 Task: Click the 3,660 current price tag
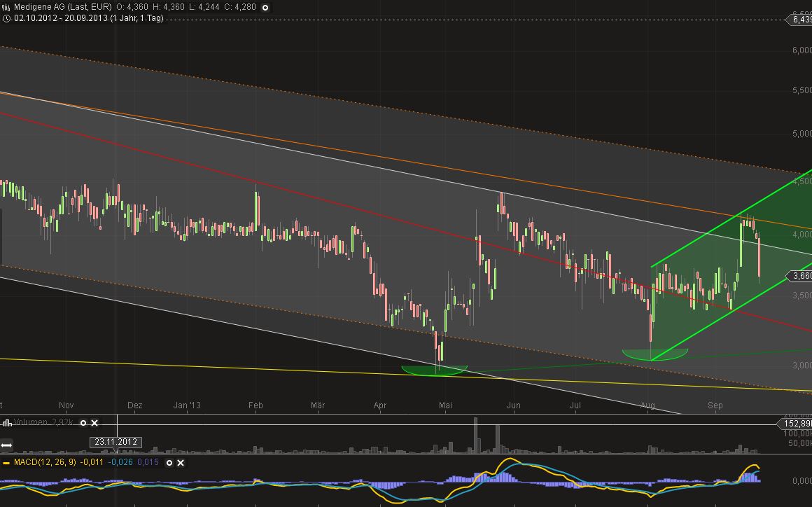tap(800, 276)
